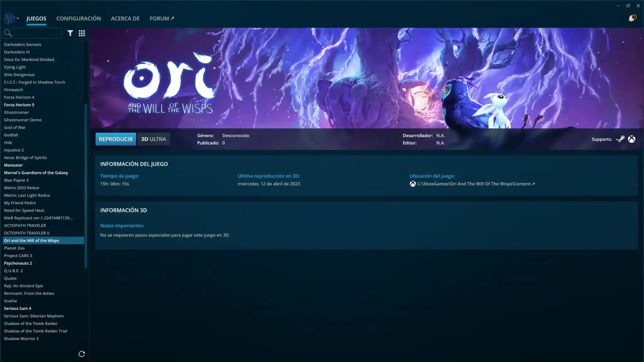The height and width of the screenshot is (362, 644).
Task: Expand the dropdown arrow beside the logo
Action: tap(18, 19)
